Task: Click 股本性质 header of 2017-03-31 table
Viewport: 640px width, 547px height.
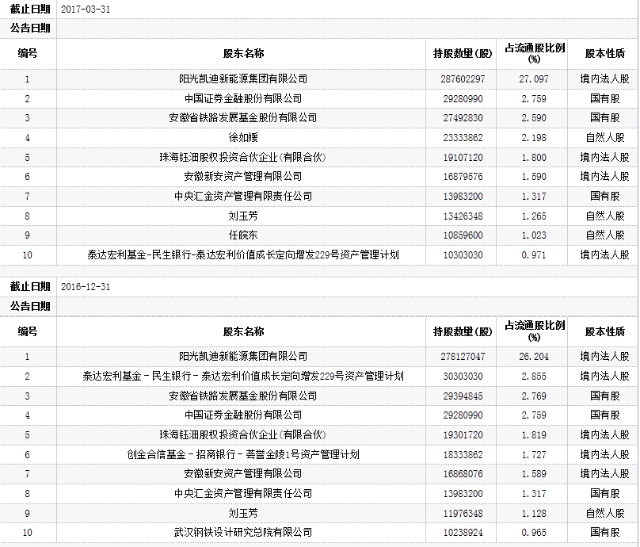Action: (x=604, y=53)
